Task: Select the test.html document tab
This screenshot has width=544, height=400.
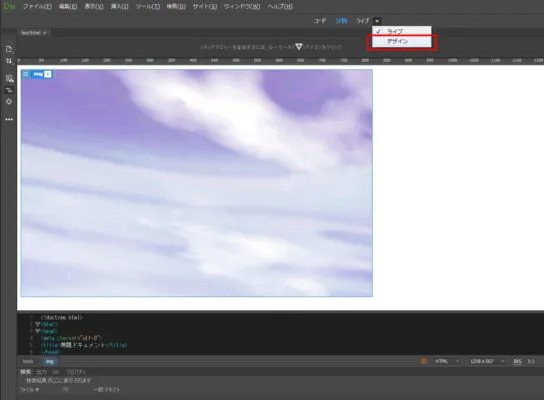Action: 31,33
